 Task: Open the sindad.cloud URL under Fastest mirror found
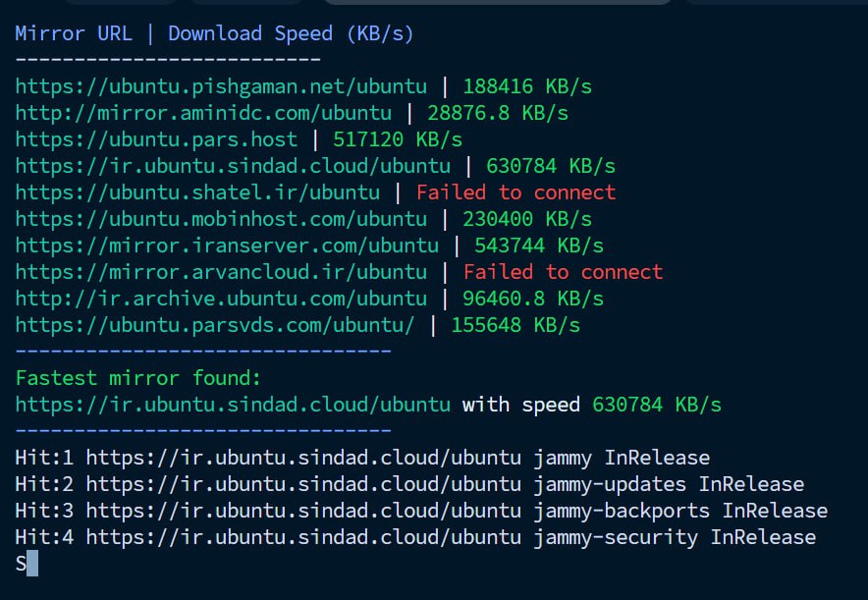(x=233, y=405)
